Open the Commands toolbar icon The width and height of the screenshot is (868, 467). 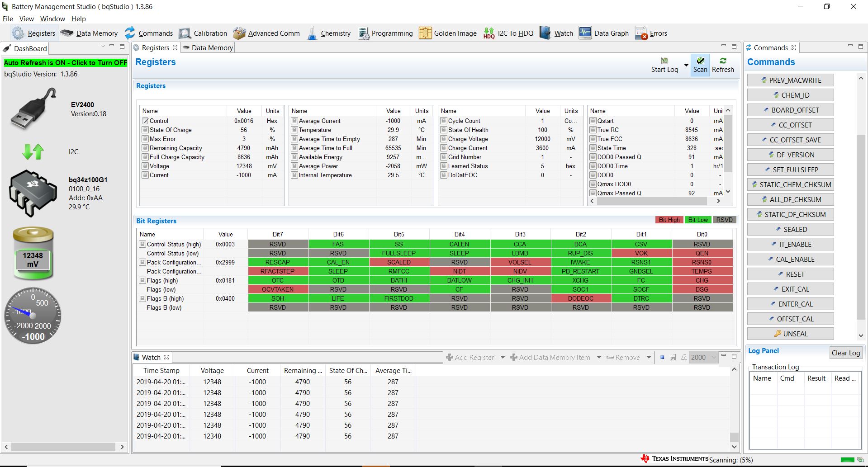click(x=149, y=33)
